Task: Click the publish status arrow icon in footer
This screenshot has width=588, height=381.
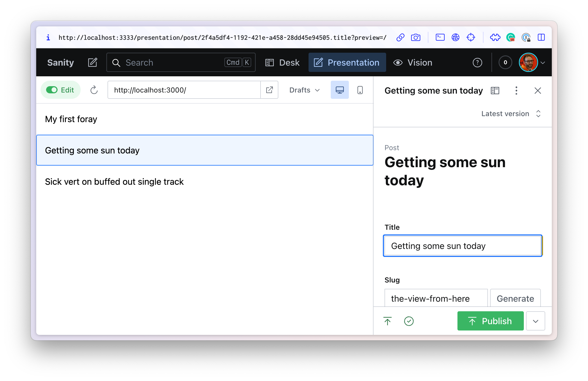Action: pyautogui.click(x=388, y=321)
